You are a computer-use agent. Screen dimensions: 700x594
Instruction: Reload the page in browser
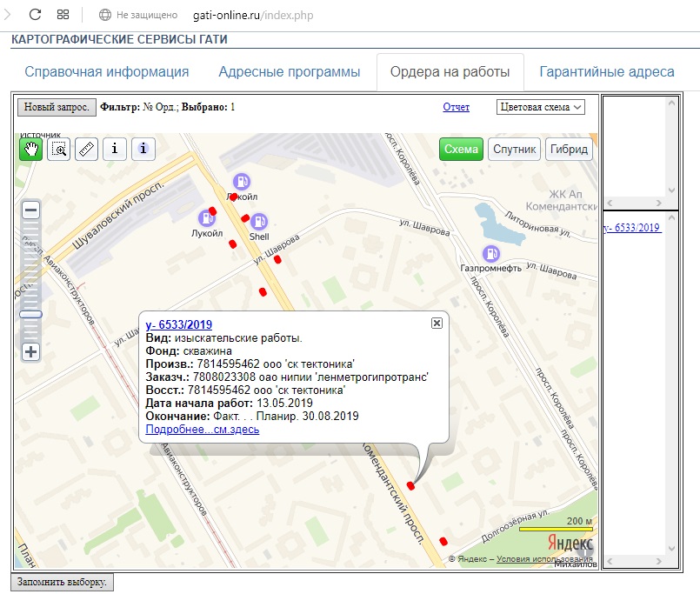(x=36, y=15)
